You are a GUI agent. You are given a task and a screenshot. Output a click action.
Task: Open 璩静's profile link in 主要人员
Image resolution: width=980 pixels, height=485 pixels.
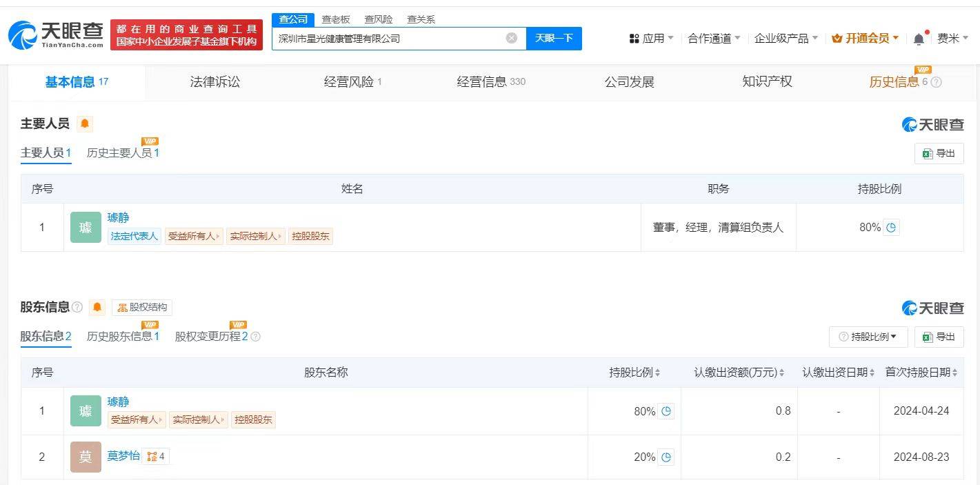coord(118,218)
